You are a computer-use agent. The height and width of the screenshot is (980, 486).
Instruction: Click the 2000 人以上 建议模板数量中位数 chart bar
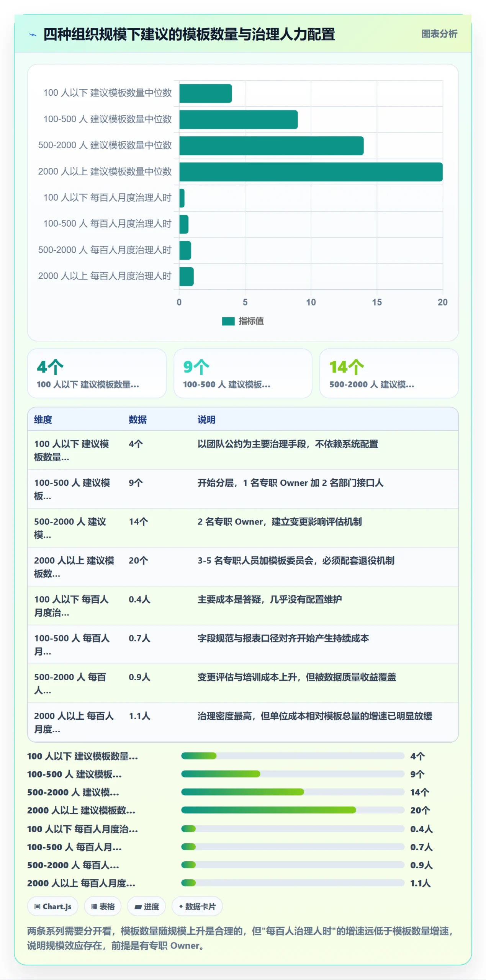311,171
